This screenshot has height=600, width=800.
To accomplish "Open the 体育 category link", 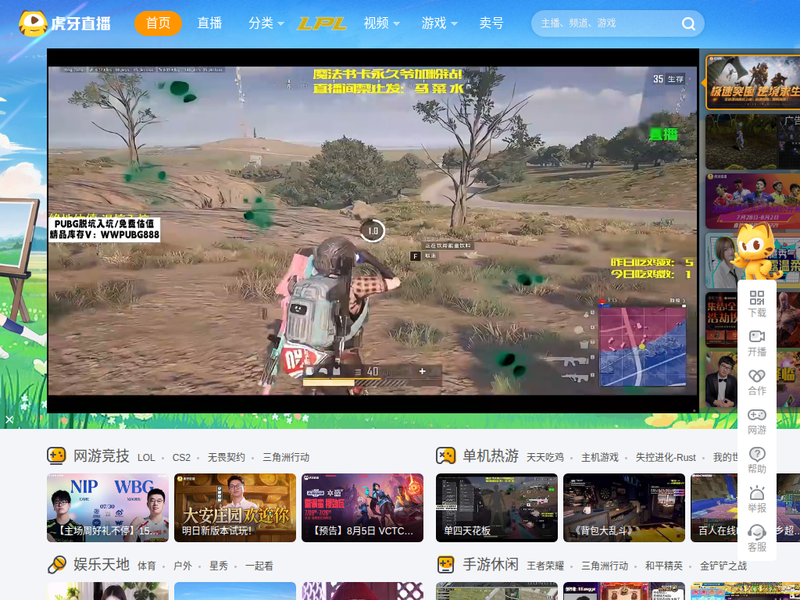I will [x=146, y=566].
